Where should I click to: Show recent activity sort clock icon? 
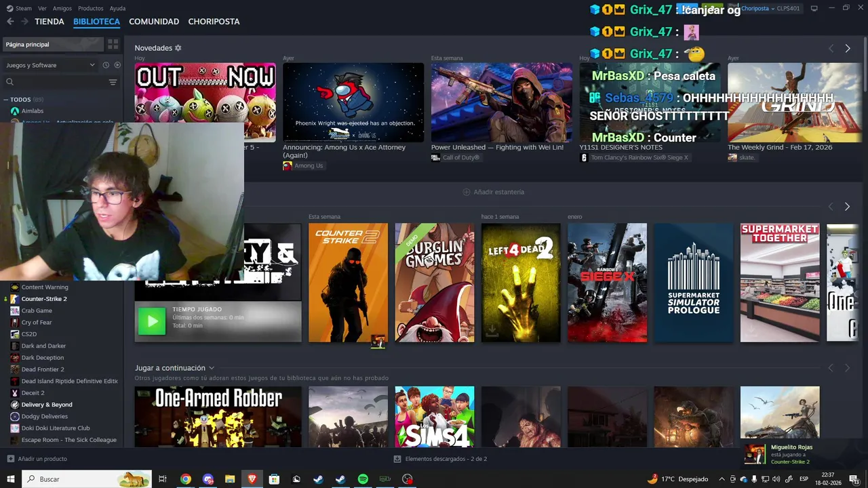(106, 65)
